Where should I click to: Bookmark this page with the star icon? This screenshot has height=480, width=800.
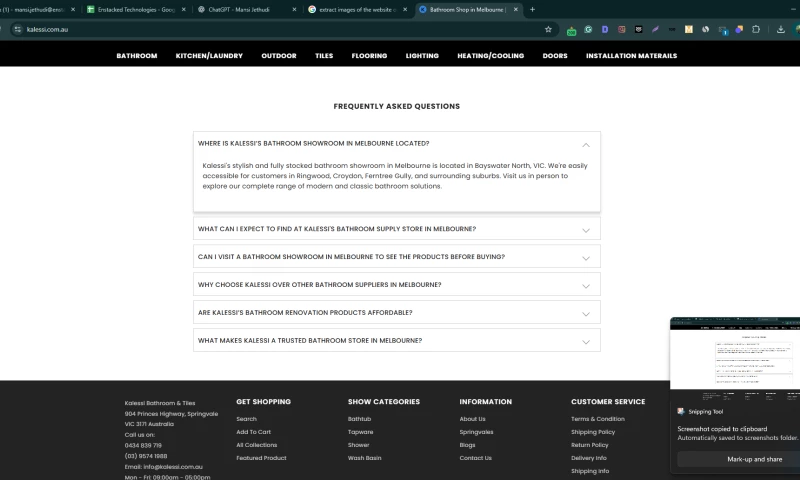548,29
